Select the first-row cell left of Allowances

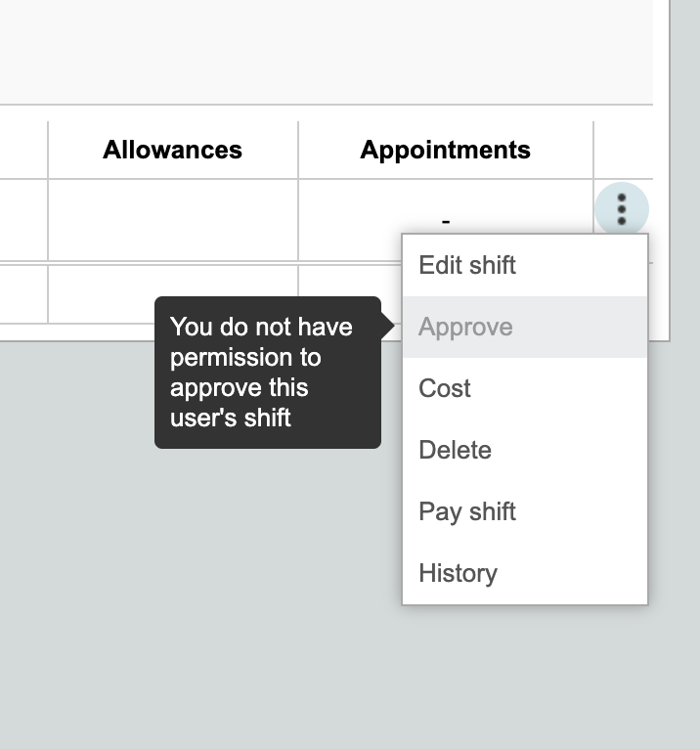point(23,220)
